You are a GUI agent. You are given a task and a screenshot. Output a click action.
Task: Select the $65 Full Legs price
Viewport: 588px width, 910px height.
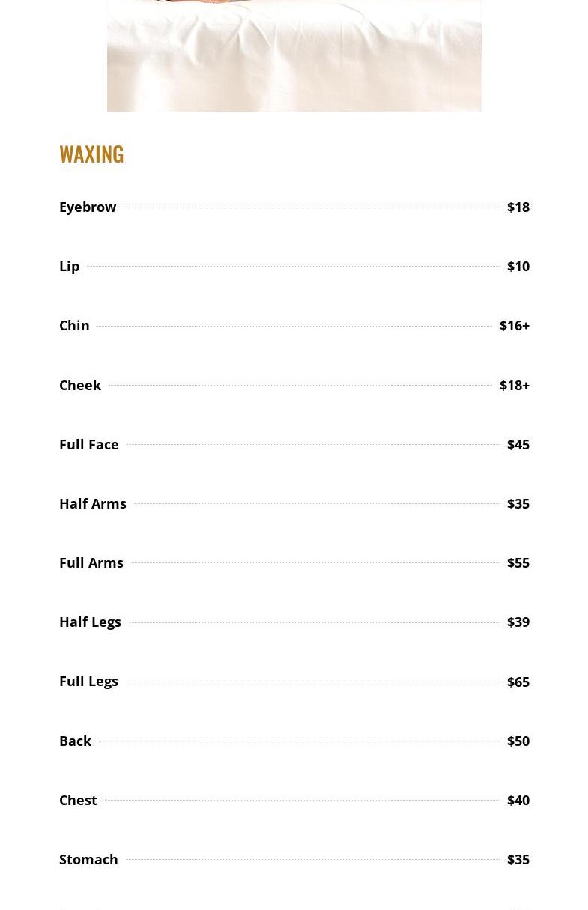point(518,682)
